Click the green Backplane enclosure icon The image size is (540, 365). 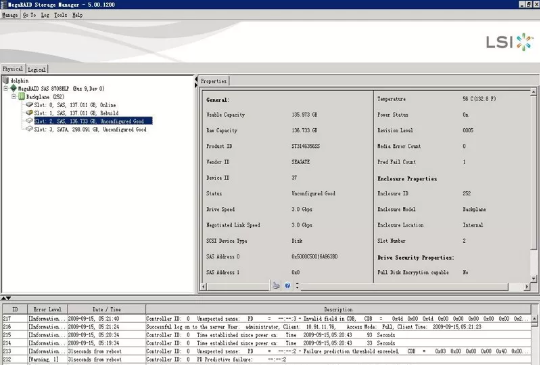pyautogui.click(x=21, y=96)
